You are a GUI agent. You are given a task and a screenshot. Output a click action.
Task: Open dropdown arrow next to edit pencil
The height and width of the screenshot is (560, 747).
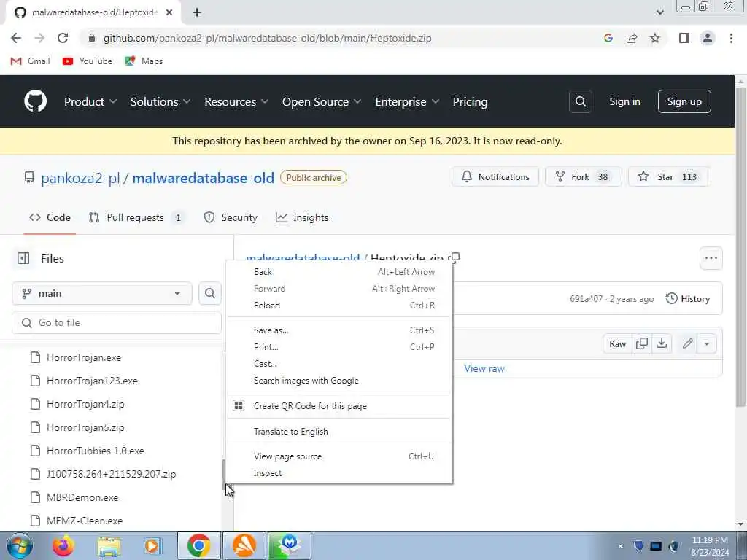click(x=706, y=344)
